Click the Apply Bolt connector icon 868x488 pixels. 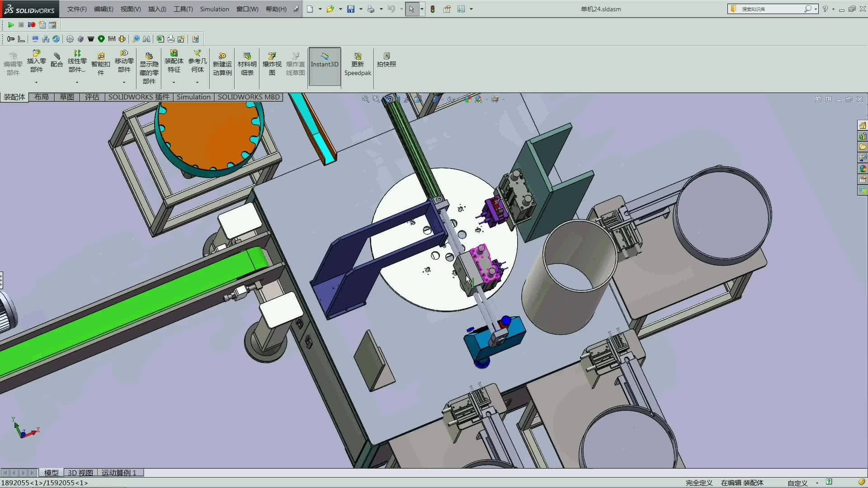tap(11, 39)
